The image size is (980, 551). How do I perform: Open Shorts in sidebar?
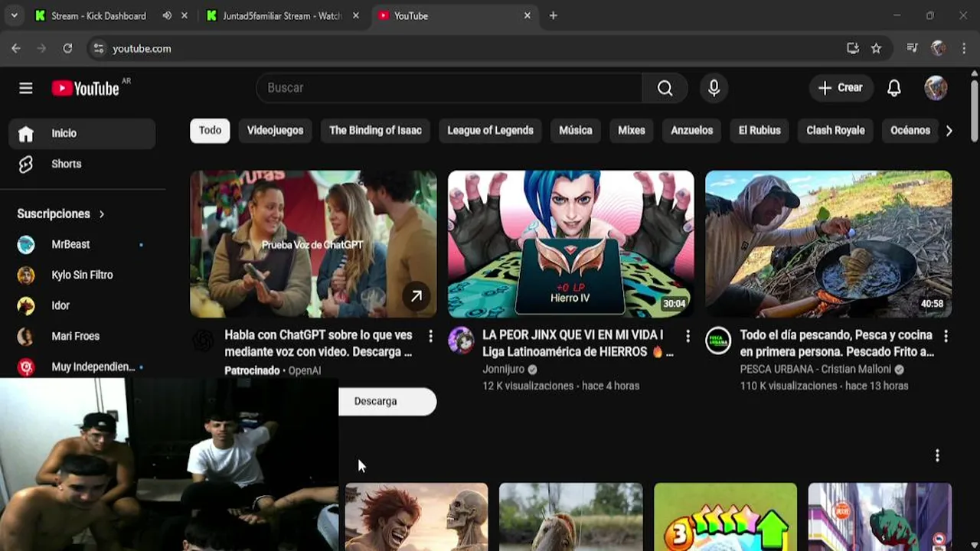[x=83, y=164]
